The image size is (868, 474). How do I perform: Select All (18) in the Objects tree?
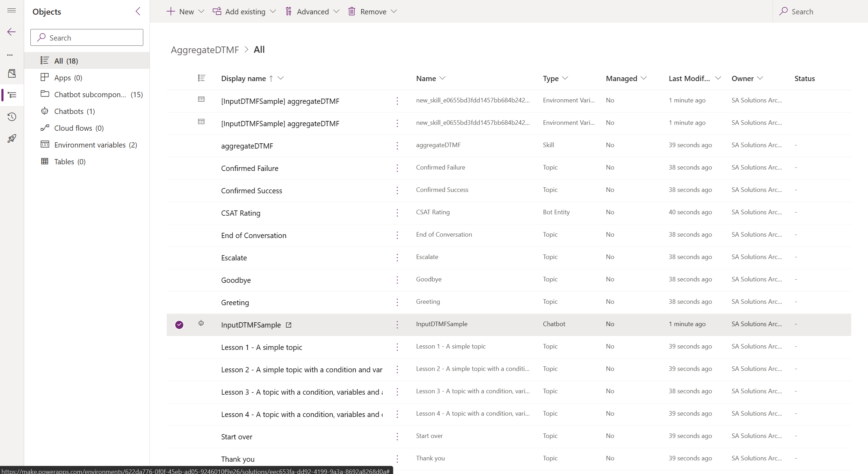coord(87,61)
